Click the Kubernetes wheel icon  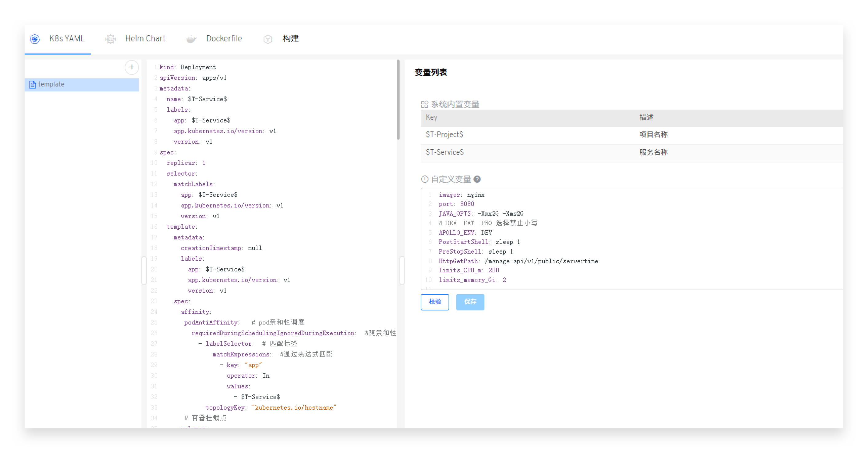pyautogui.click(x=35, y=39)
